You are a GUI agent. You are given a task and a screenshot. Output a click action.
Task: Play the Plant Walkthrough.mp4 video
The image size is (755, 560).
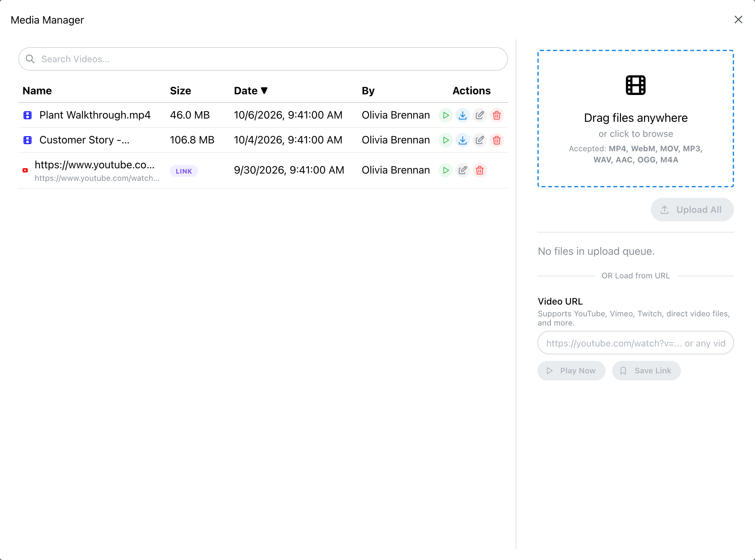point(446,115)
